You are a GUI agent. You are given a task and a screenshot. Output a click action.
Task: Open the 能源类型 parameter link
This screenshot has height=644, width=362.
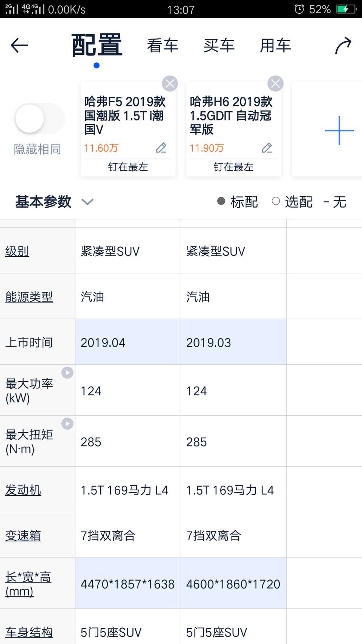(29, 297)
